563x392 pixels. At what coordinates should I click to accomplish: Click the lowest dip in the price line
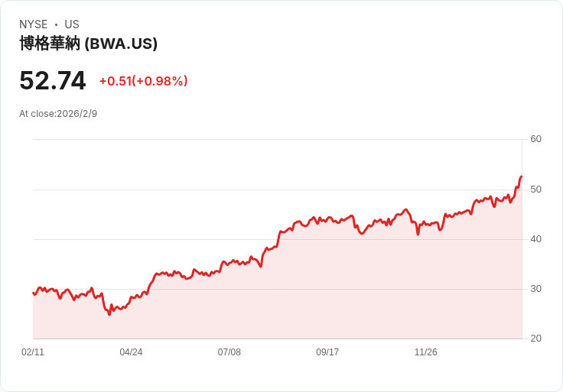(x=109, y=314)
